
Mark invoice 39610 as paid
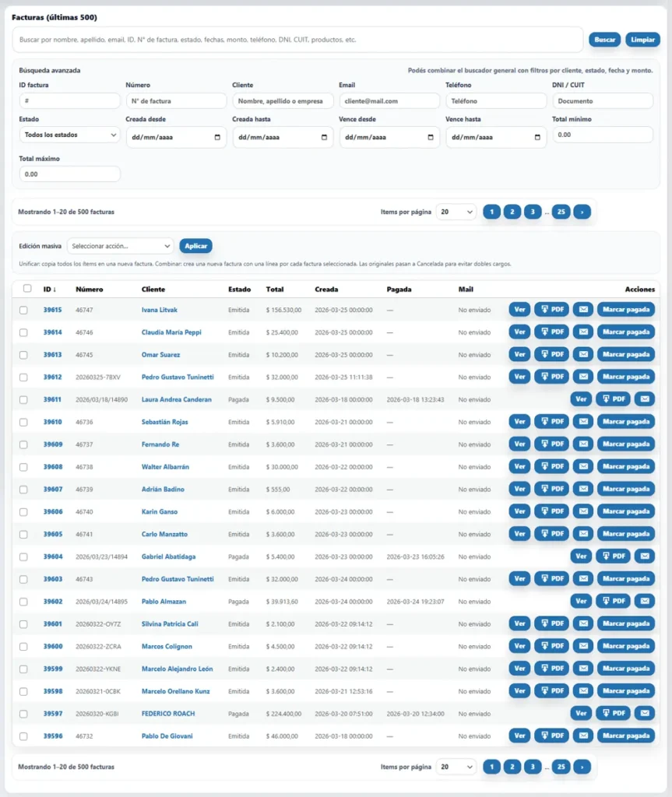tap(625, 422)
